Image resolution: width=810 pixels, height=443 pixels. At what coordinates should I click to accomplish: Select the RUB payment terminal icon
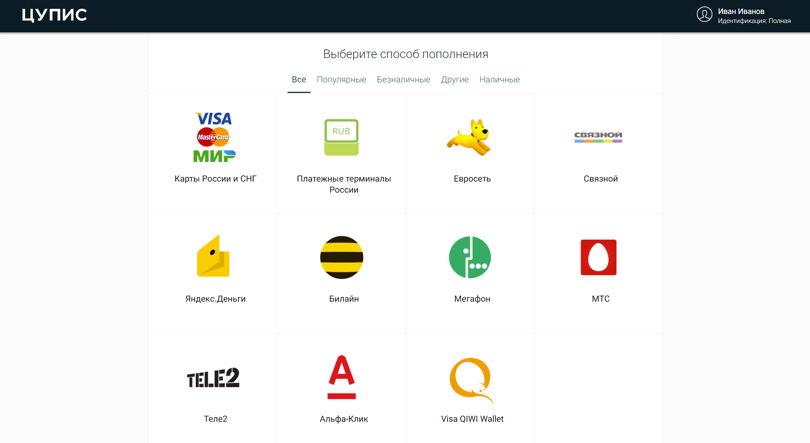tap(341, 137)
